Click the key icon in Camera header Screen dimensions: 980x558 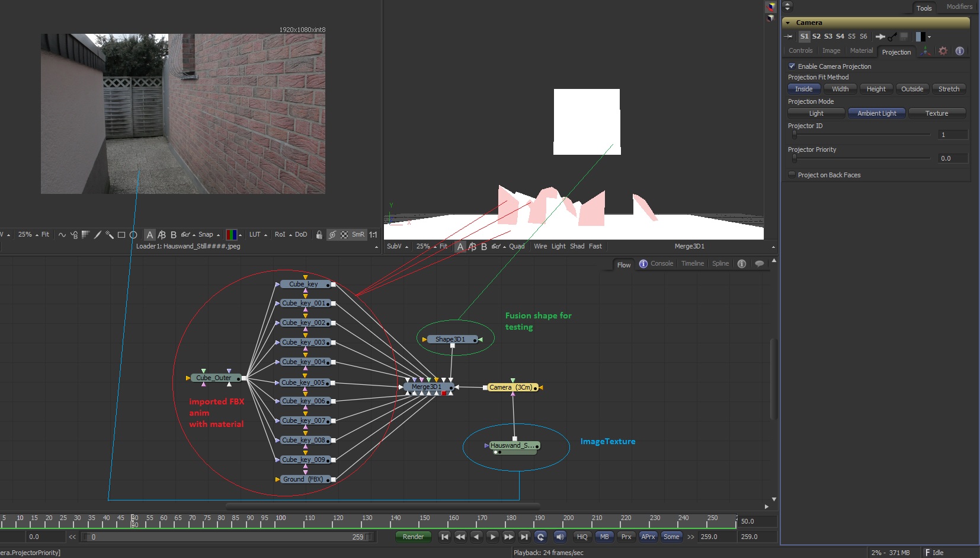click(x=892, y=37)
